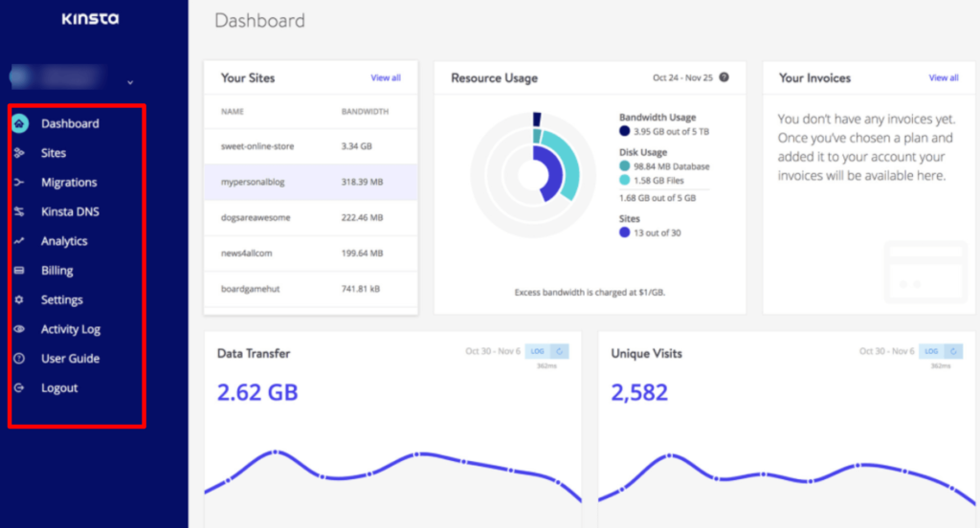Image resolution: width=980 pixels, height=528 pixels.
Task: Select the boardgamehut site row
Action: (x=311, y=289)
